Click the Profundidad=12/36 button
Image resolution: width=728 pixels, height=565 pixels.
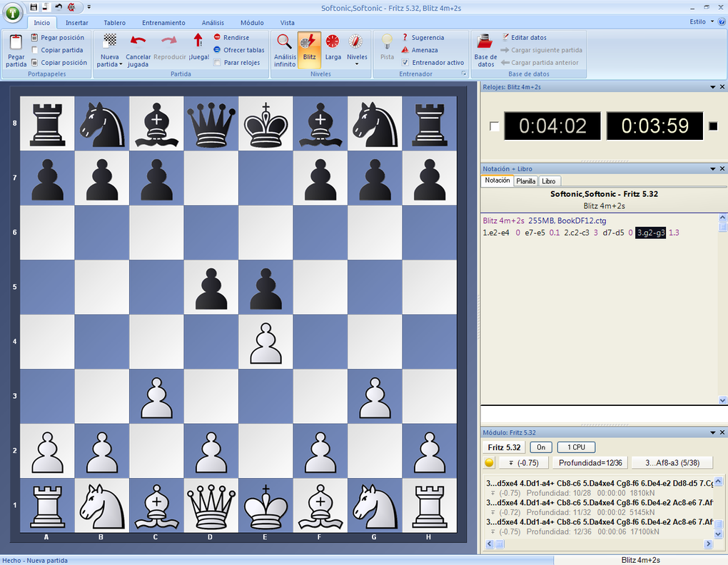590,462
